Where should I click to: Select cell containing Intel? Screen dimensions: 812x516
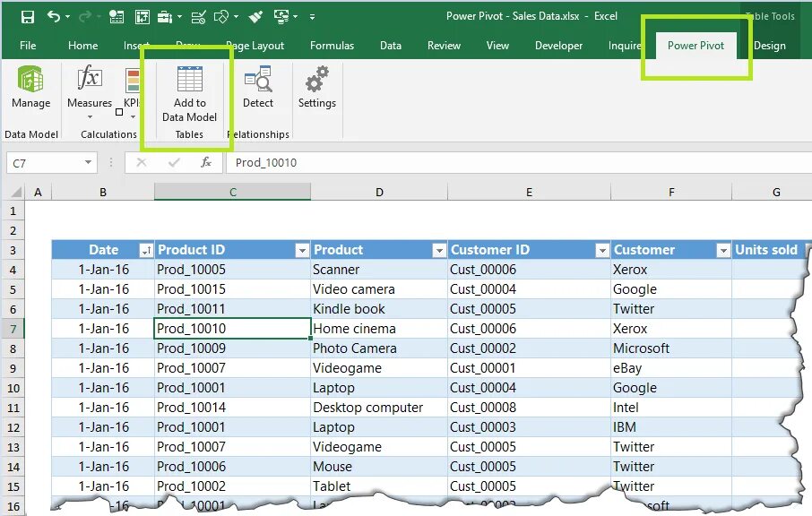coord(671,408)
